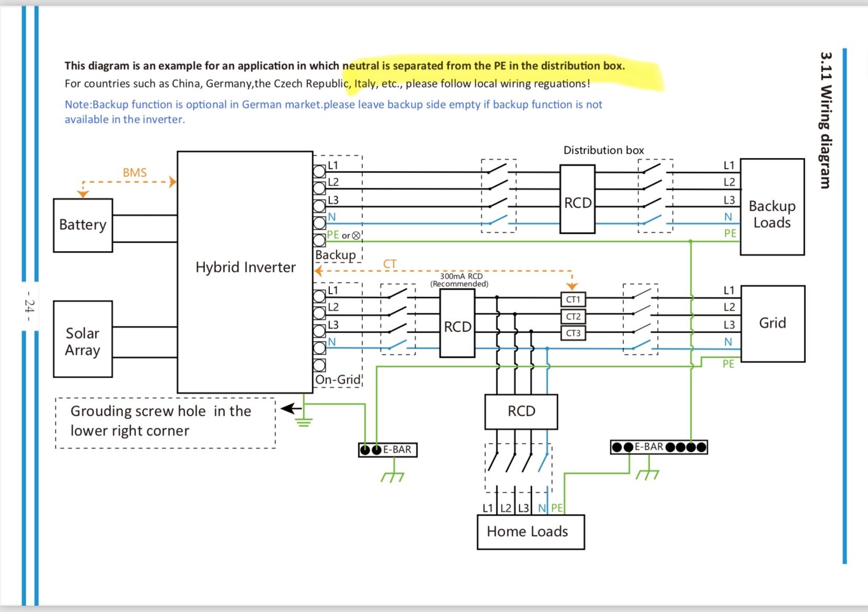Select the Battery box
The height and width of the screenshot is (612, 868).
83,225
